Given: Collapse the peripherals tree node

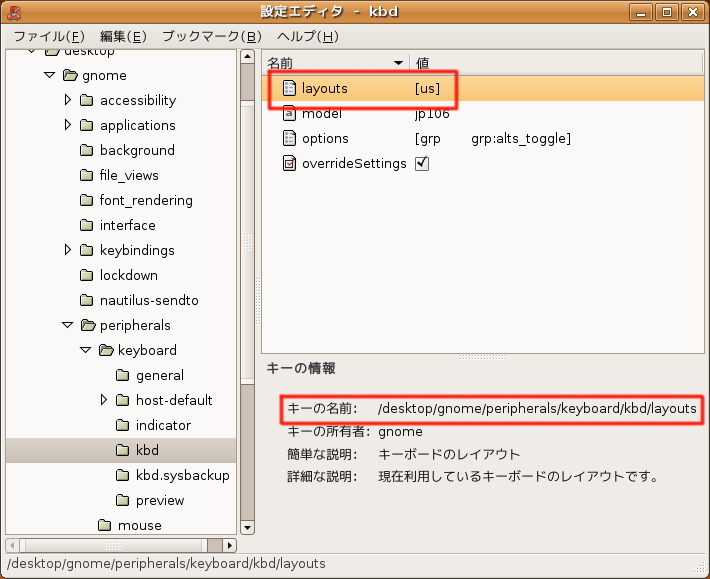Looking at the screenshot, I should tap(67, 326).
